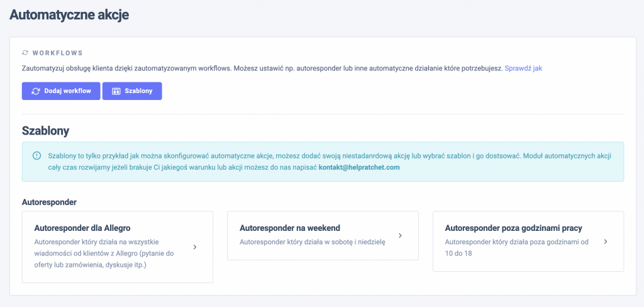Expand the Autoresponder dla Allegro chevron arrow
This screenshot has height=307, width=644.
(x=195, y=247)
